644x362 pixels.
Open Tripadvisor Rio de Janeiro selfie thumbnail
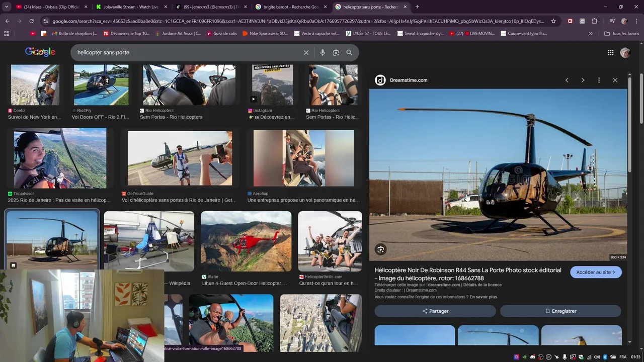60,158
